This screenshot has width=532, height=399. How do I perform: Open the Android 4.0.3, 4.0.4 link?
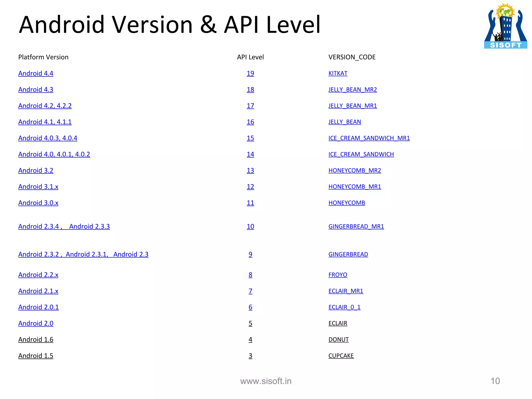click(x=48, y=138)
